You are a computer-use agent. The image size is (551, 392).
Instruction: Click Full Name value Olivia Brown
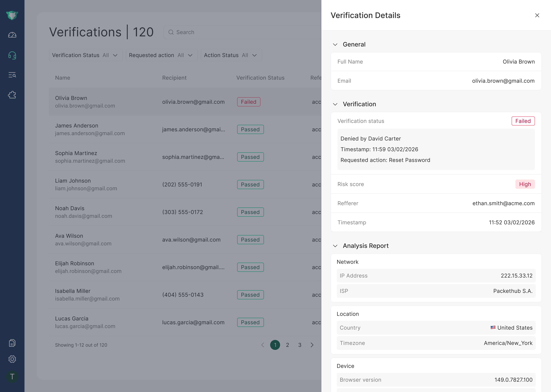519,62
